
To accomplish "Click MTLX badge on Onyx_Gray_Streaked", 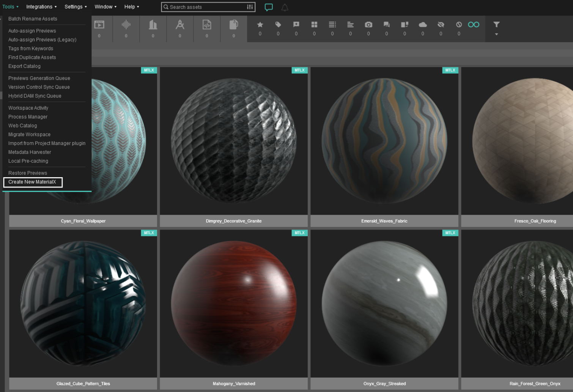I will click(450, 233).
